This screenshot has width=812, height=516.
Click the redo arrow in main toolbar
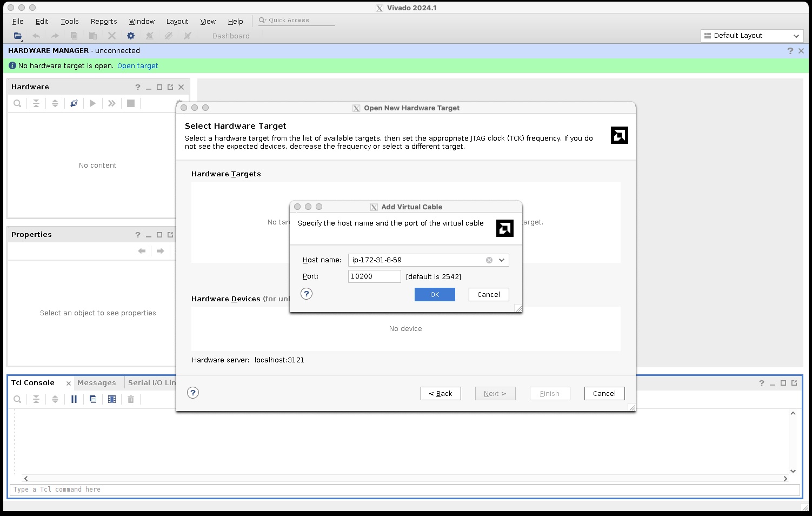click(55, 36)
